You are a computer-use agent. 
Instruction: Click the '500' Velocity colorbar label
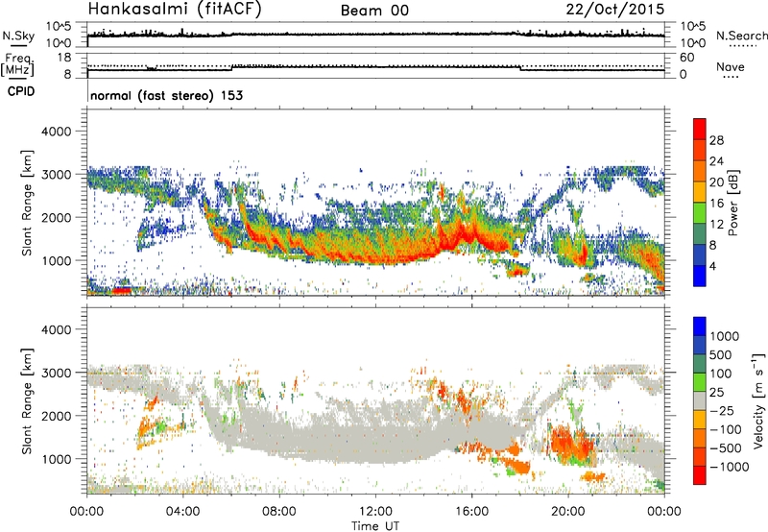(x=721, y=354)
